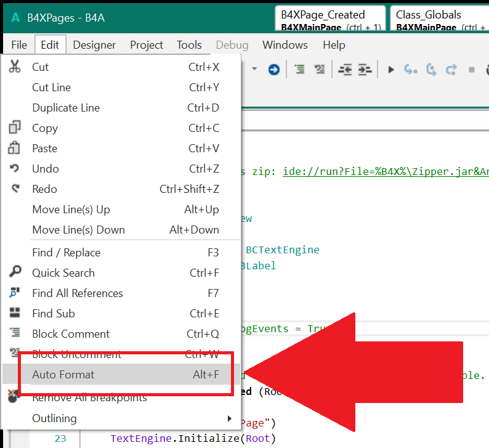Click the scissors Cut icon
This screenshot has width=489, height=448.
pyautogui.click(x=15, y=66)
